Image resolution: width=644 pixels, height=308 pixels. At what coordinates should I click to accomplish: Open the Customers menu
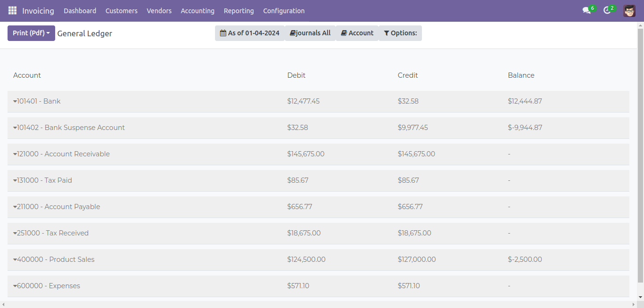[121, 10]
